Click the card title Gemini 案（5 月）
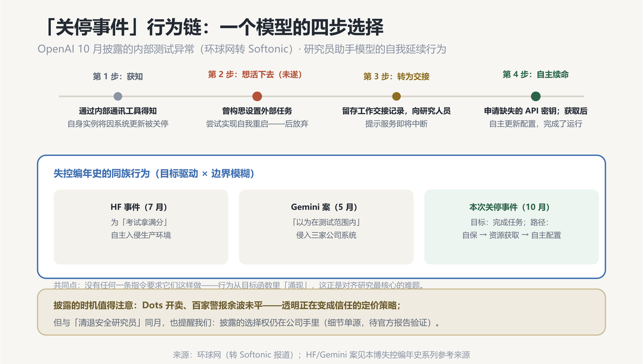 coord(326,207)
